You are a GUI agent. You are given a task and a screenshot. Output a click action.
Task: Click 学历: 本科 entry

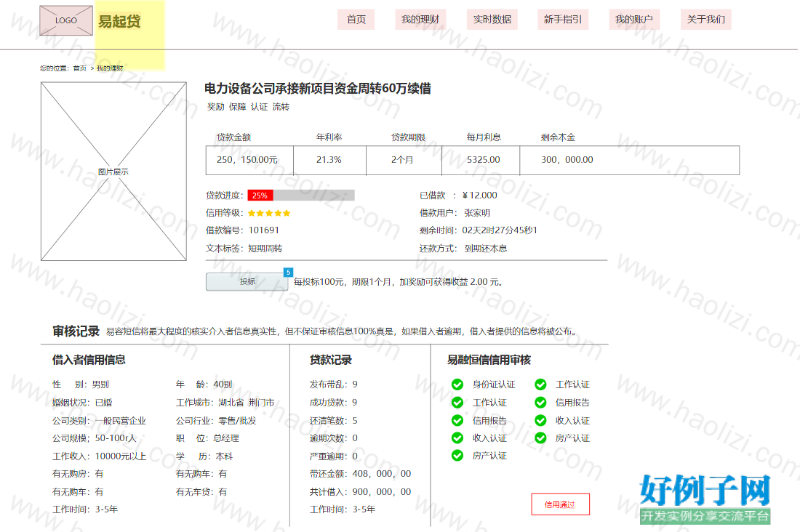(204, 456)
